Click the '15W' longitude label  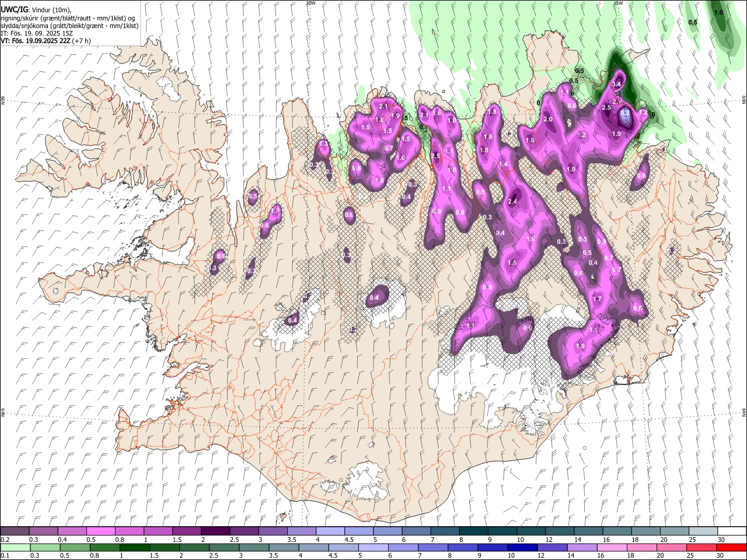click(x=617, y=3)
